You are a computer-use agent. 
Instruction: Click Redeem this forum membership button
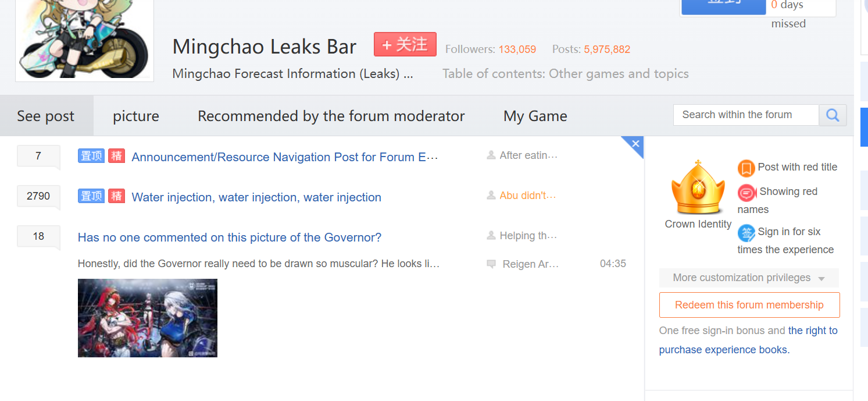click(749, 305)
